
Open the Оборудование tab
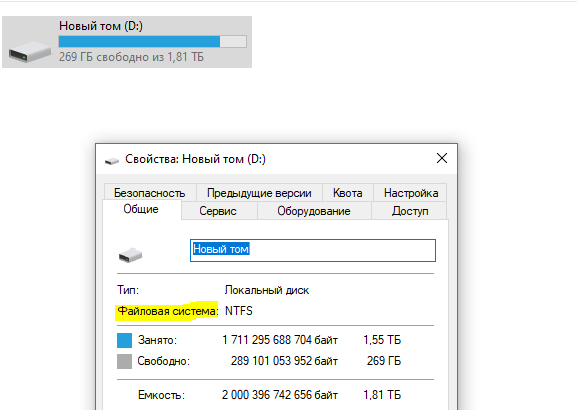pyautogui.click(x=314, y=211)
